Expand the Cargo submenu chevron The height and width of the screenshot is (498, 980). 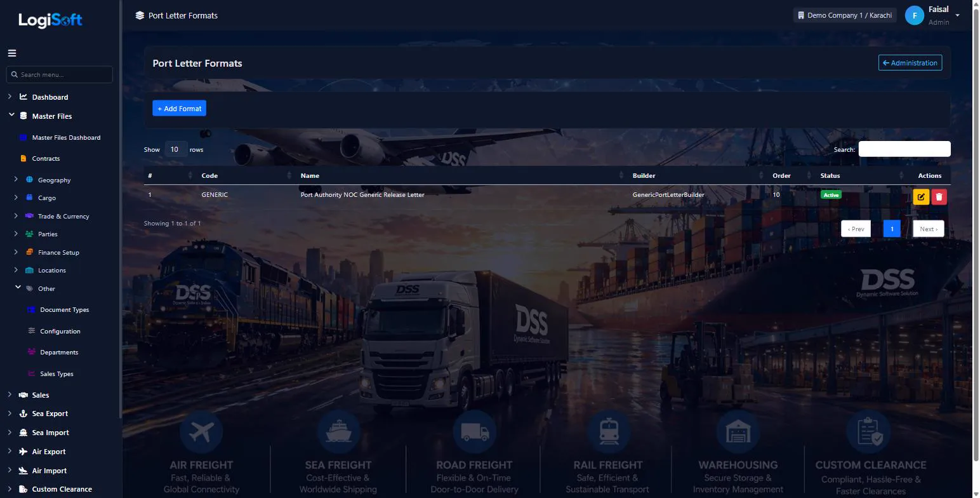(16, 197)
